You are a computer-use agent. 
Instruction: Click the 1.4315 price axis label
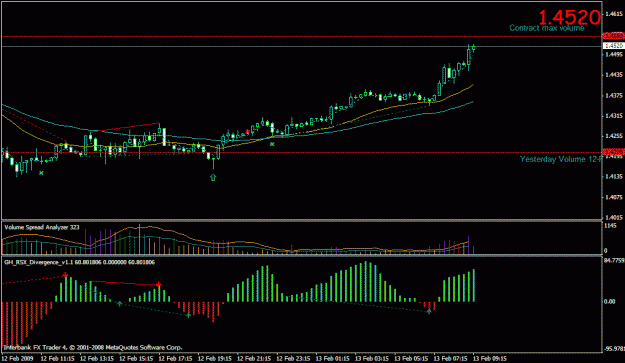pos(614,116)
